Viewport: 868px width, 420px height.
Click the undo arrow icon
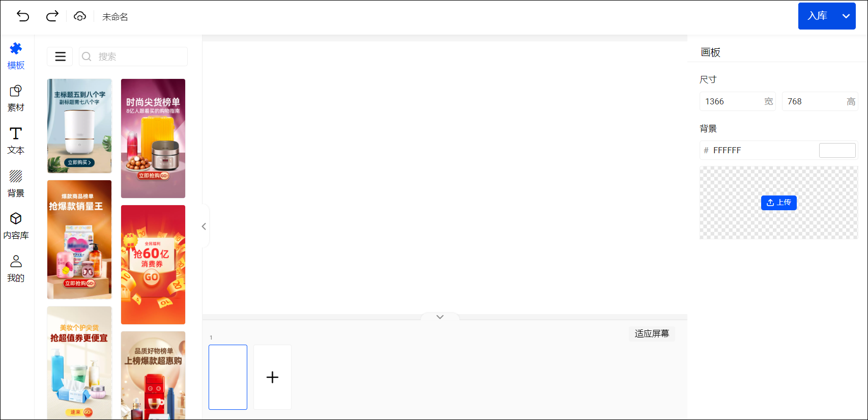coord(23,16)
